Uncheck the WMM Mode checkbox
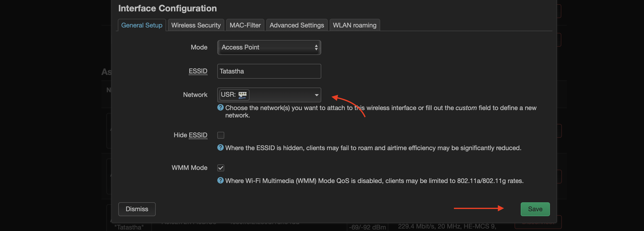This screenshot has width=644, height=231. 221,168
